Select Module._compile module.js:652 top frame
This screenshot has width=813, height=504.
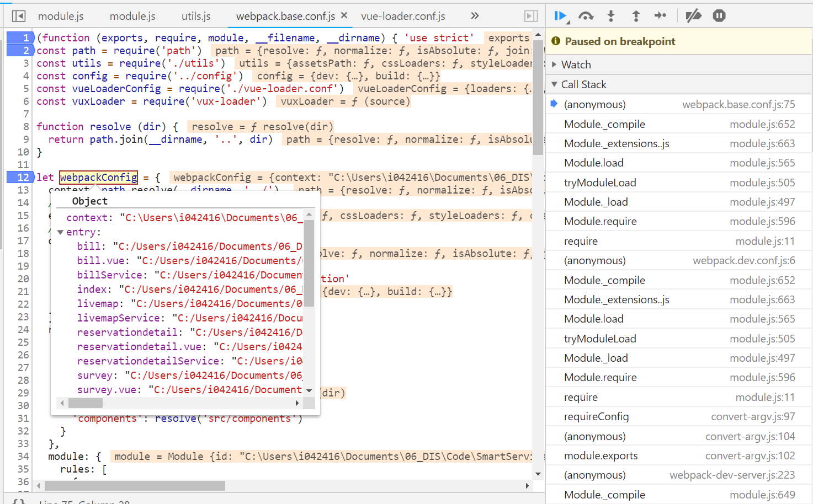(x=678, y=124)
